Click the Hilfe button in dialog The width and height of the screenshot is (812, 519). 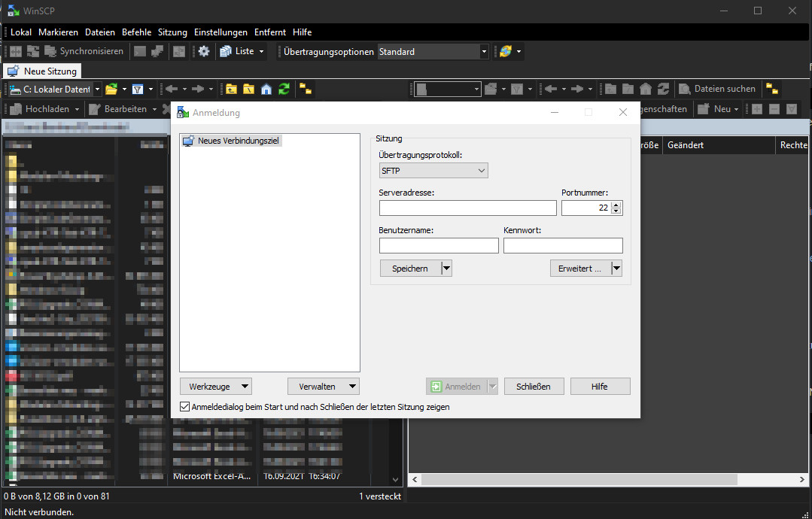tap(600, 387)
